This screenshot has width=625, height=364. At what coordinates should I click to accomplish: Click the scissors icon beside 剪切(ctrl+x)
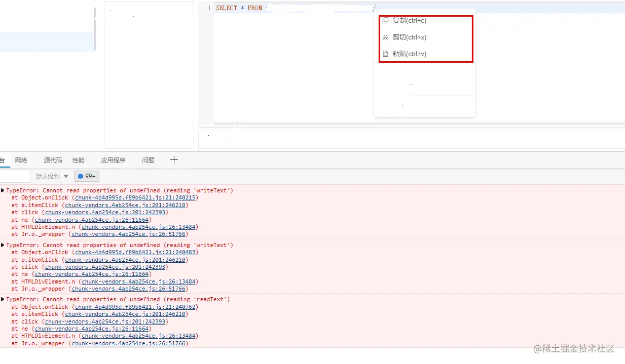coord(385,37)
